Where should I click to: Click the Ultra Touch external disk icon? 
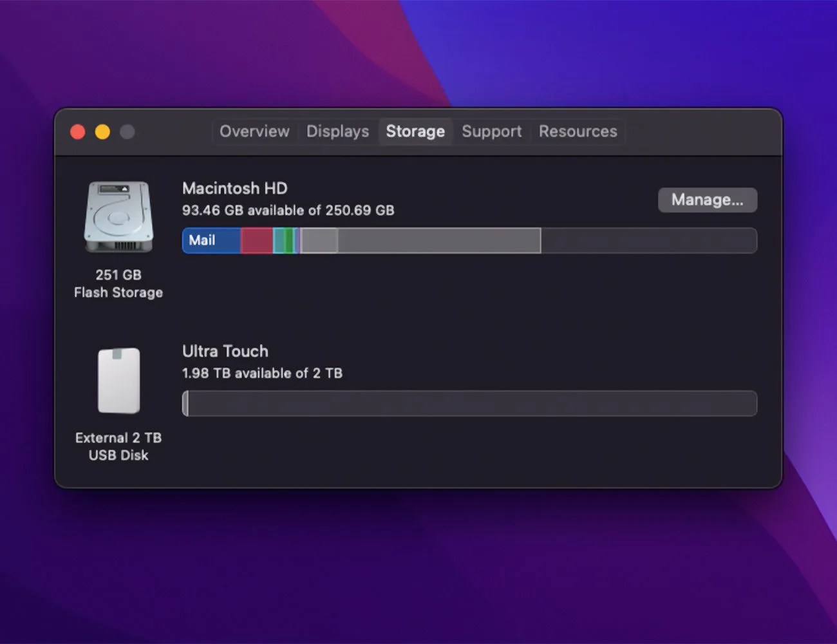(118, 381)
